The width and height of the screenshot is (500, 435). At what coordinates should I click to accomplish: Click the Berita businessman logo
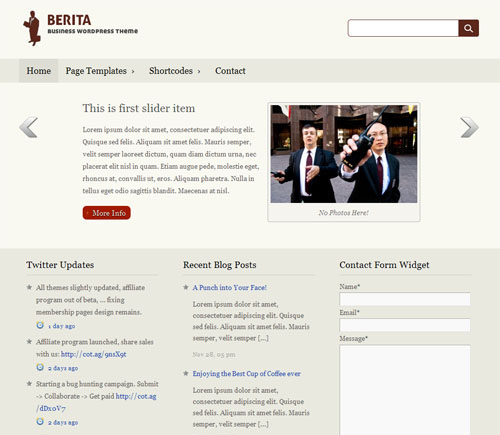(x=32, y=28)
